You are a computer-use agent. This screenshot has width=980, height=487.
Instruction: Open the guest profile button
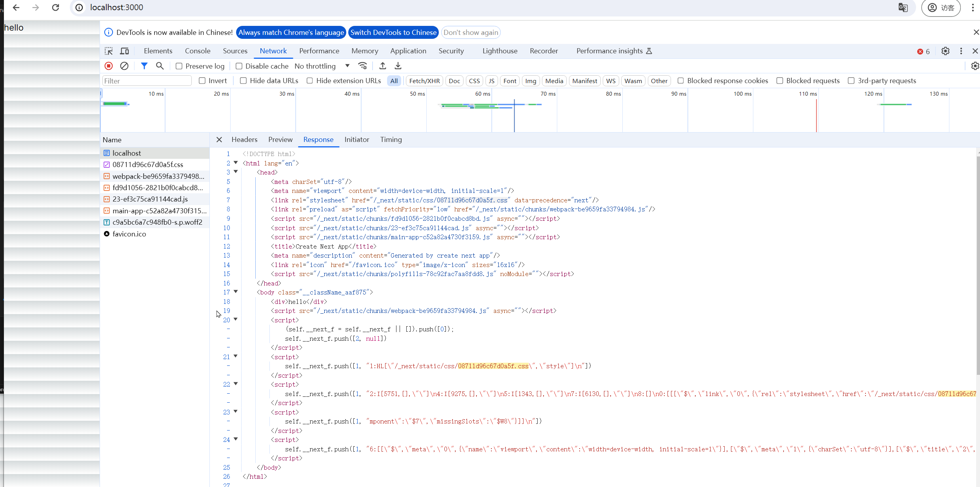(x=941, y=8)
